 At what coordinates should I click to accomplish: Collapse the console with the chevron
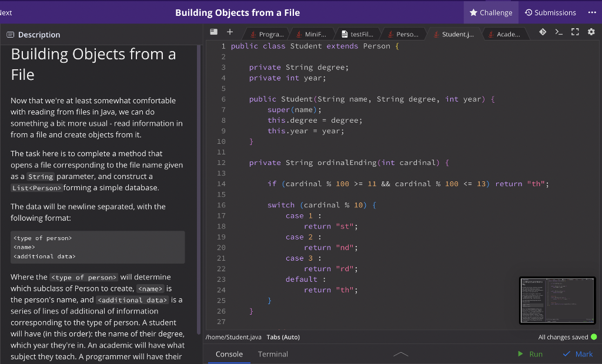[x=401, y=354]
